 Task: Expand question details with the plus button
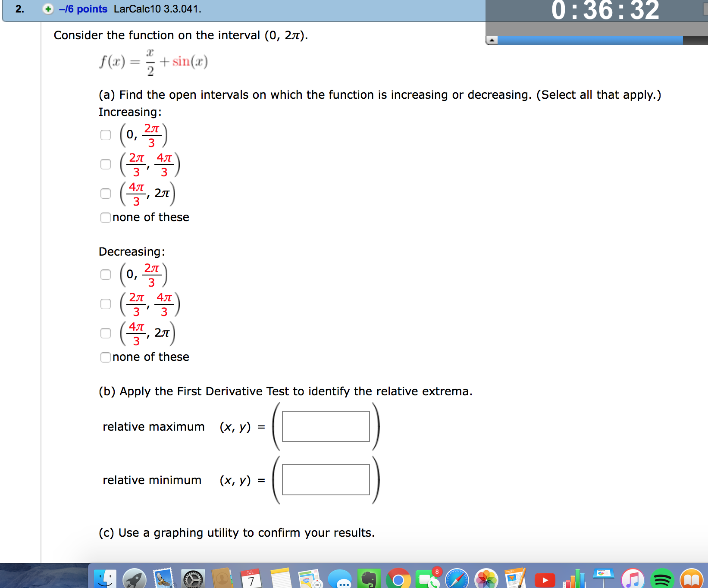(47, 9)
